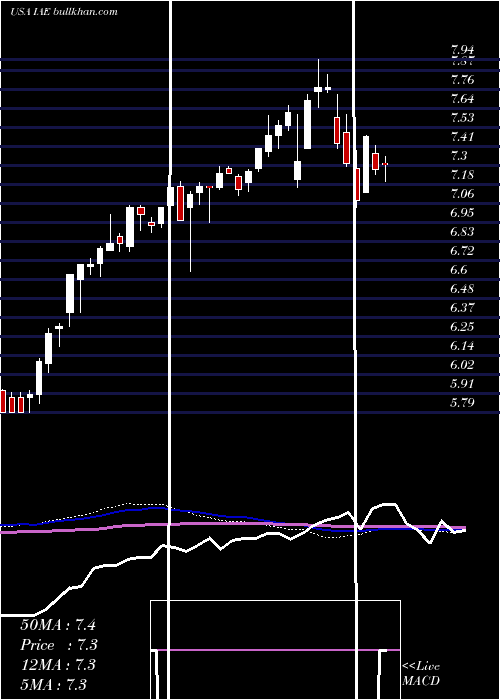Viewport: 500px width, 700px height.
Task: Select the 7.3 price axis label
Action: [459, 156]
